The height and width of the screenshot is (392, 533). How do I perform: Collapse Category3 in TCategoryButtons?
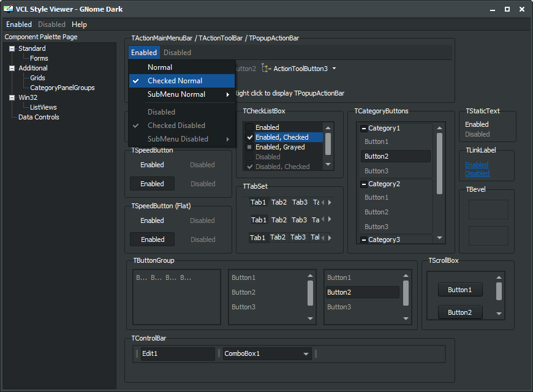[364, 240]
